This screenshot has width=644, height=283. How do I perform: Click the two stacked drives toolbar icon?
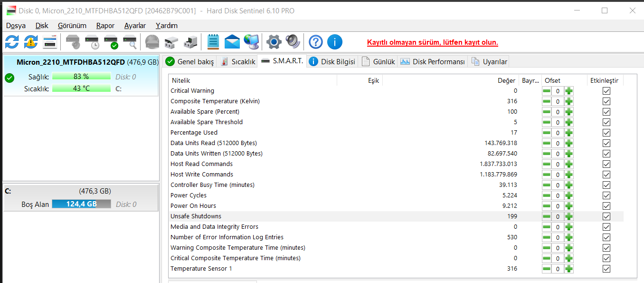170,42
